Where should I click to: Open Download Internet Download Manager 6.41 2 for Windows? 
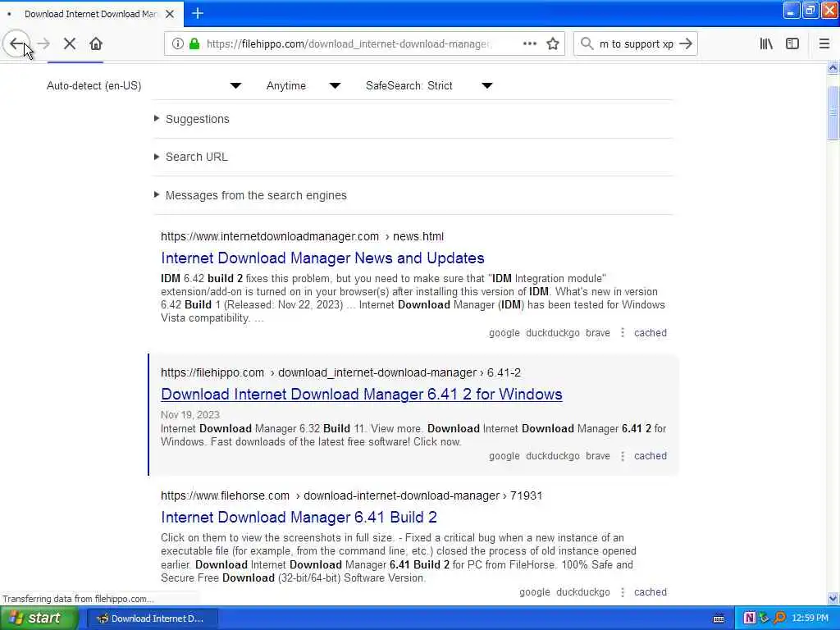362,395
